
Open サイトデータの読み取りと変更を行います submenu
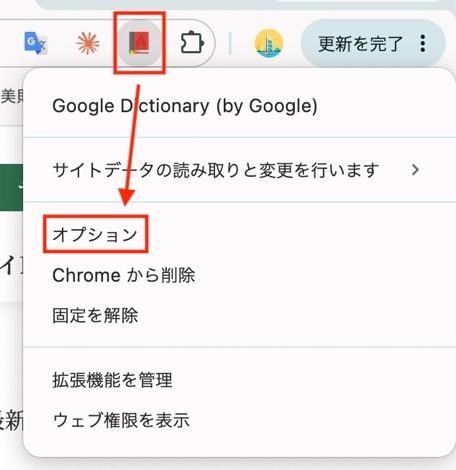tap(239, 170)
